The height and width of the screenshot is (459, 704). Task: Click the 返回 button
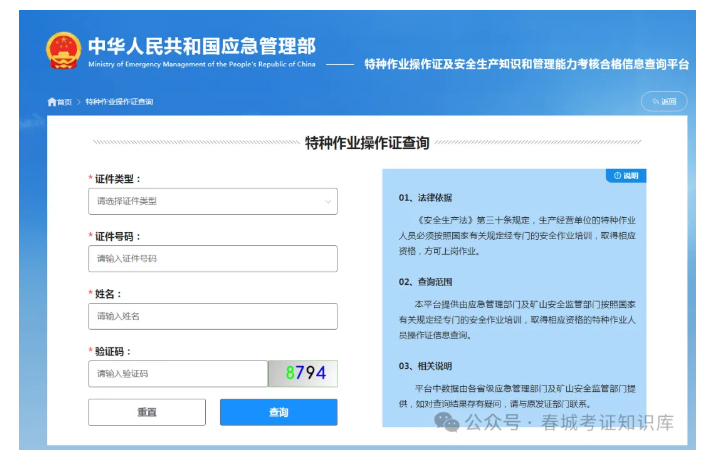coord(664,102)
